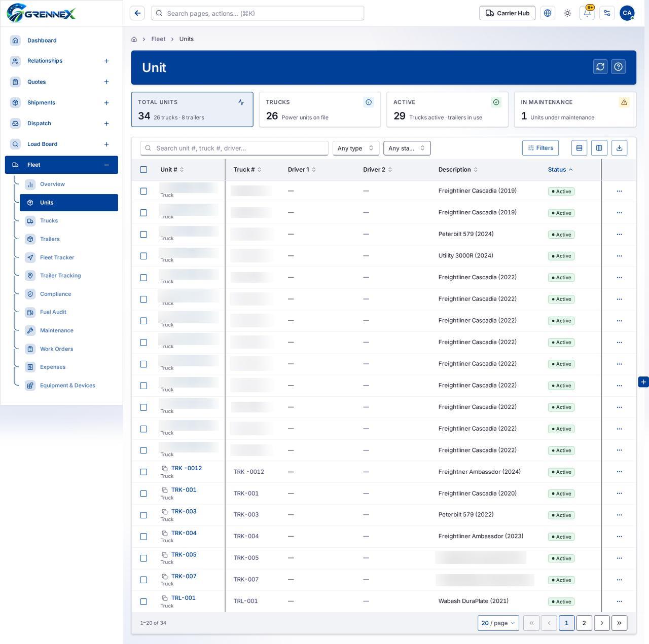Open the Any type filter dropdown
The width and height of the screenshot is (649, 644).
point(356,148)
